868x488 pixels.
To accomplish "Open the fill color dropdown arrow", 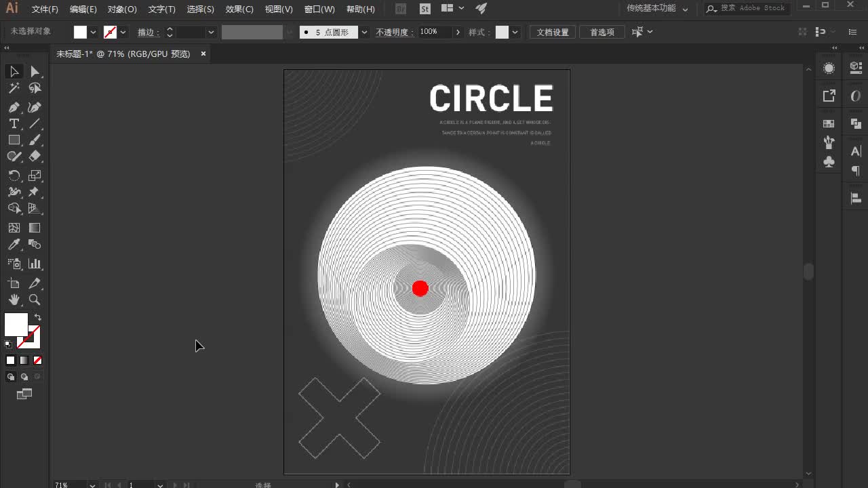I will click(93, 32).
